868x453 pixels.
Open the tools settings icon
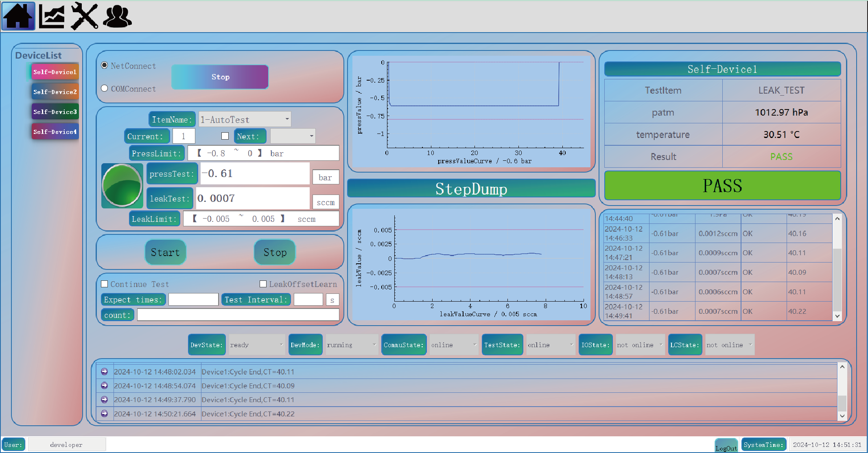(x=85, y=16)
